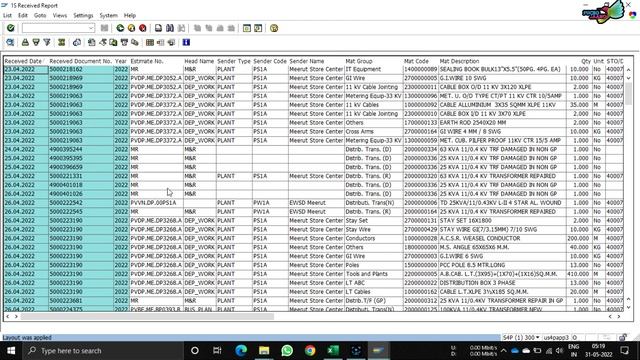This screenshot has height=360, width=640.
Task: Open the Windows notifications center icon
Action: (624, 351)
